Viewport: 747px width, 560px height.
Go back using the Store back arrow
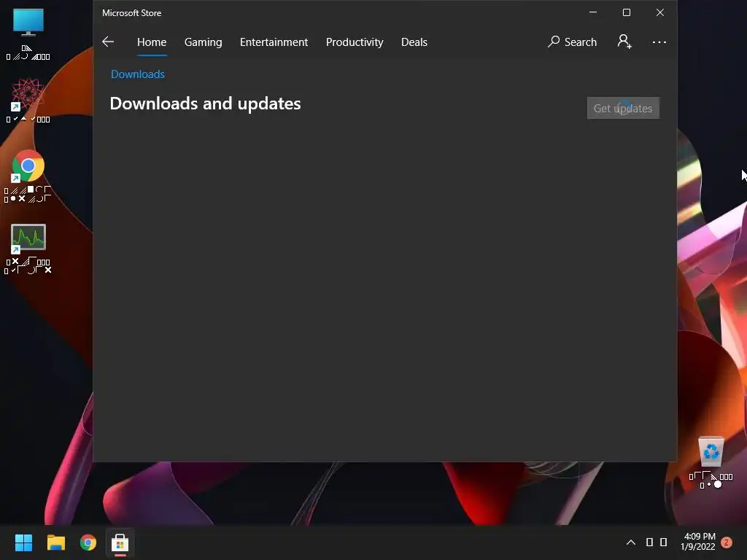click(x=108, y=42)
